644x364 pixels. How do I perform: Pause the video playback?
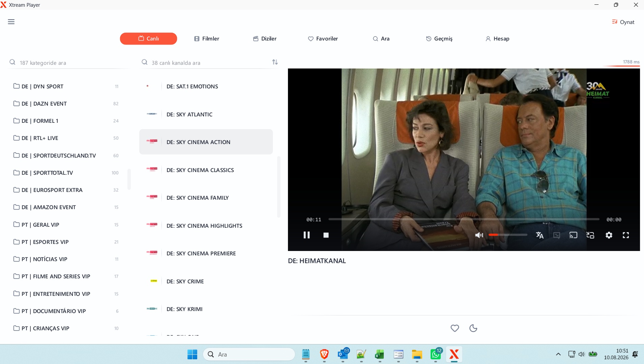click(x=306, y=235)
